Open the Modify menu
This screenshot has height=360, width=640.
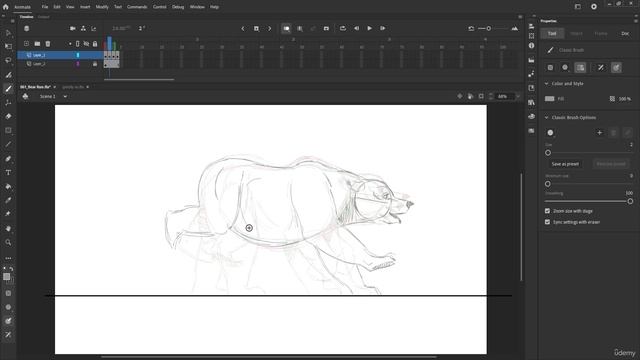point(102,7)
